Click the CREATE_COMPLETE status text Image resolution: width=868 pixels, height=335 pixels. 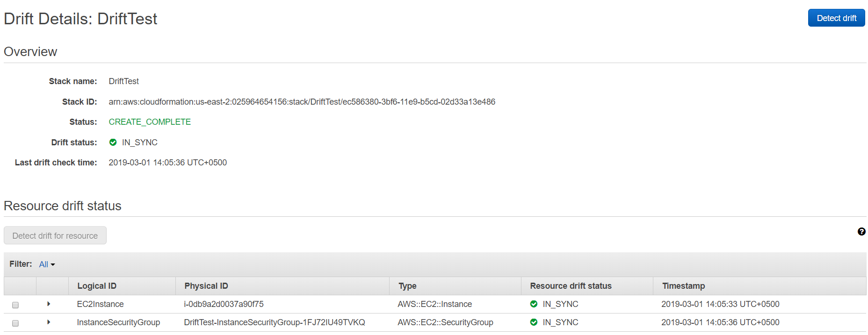(x=150, y=122)
